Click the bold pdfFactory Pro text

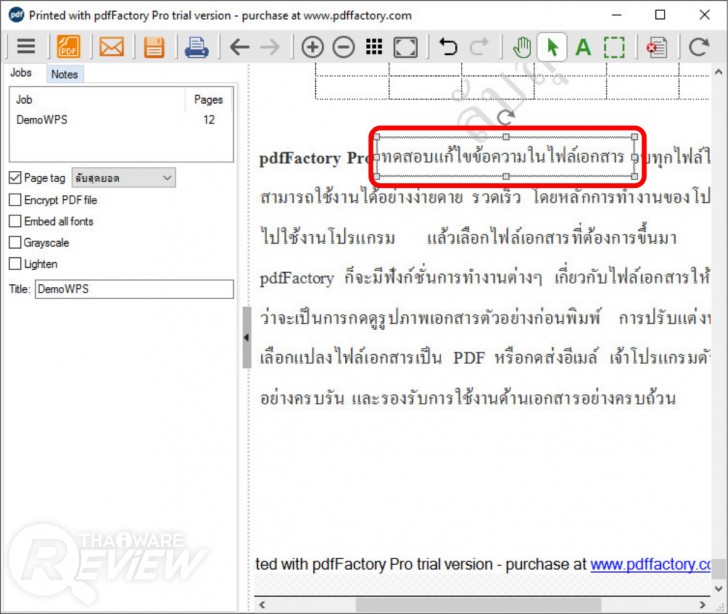tap(315, 158)
